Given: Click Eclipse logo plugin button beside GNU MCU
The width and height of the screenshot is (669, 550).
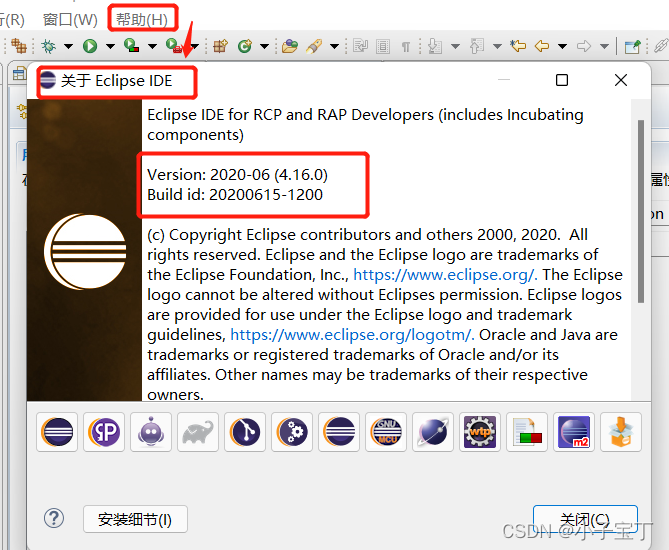Looking at the screenshot, I should point(339,432).
